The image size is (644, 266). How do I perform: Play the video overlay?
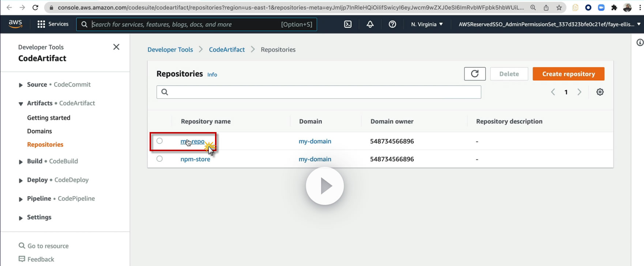pos(325,186)
